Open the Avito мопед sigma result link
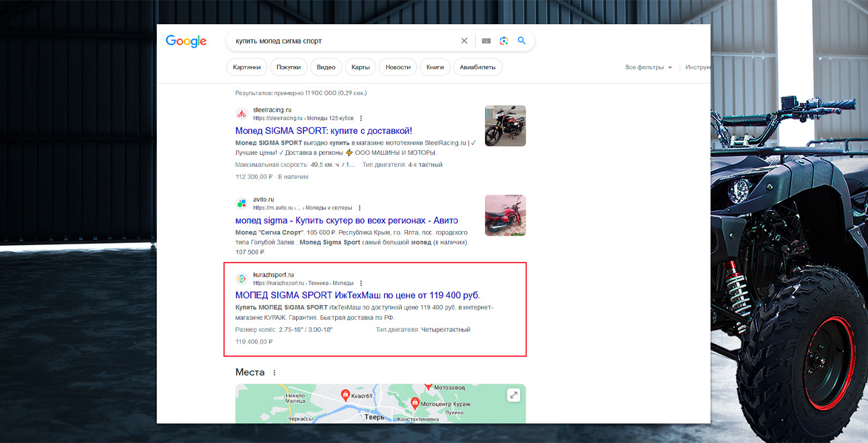The width and height of the screenshot is (868, 443). 347,220
